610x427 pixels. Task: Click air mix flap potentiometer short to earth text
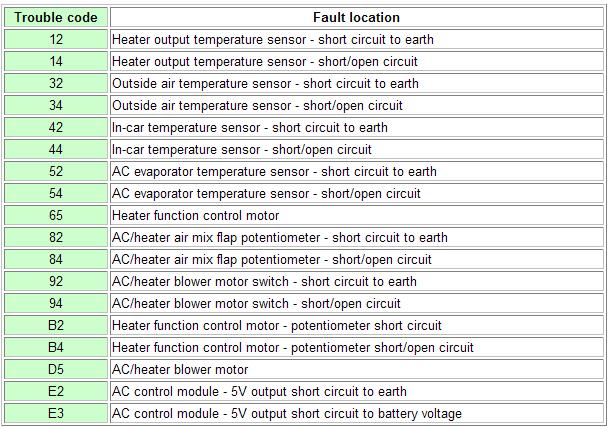click(280, 238)
